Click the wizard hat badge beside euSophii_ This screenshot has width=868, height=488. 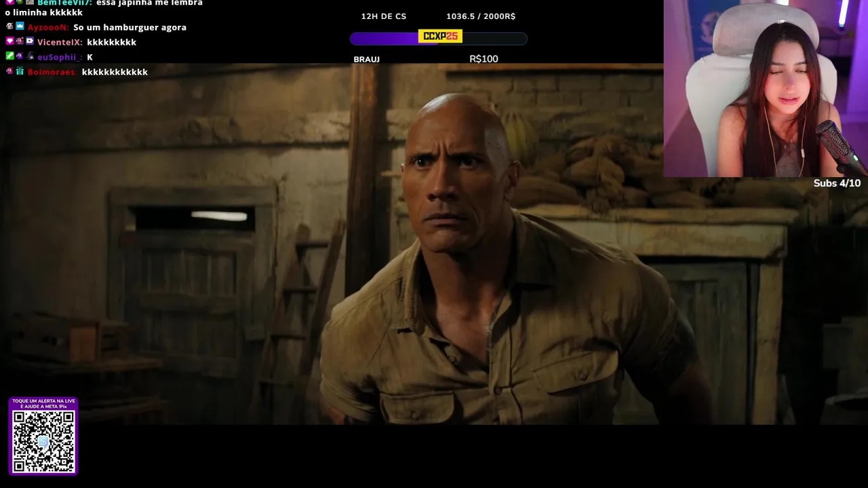coord(30,56)
